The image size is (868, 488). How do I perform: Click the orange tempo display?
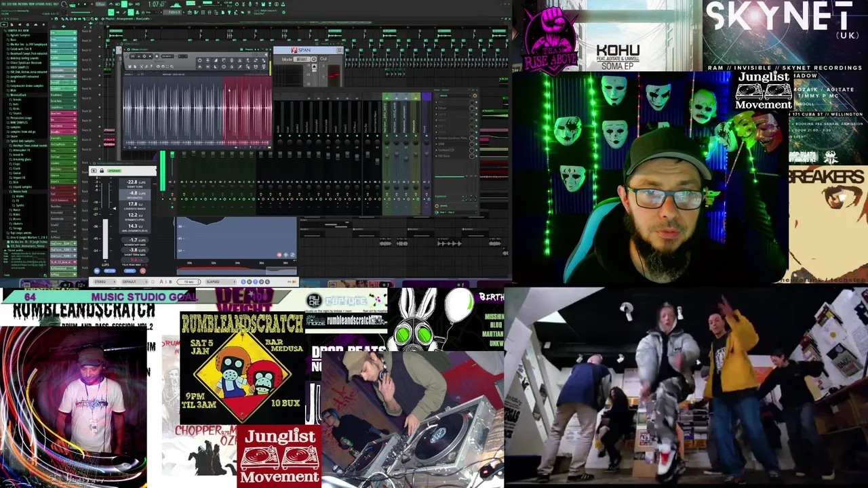(x=100, y=4)
